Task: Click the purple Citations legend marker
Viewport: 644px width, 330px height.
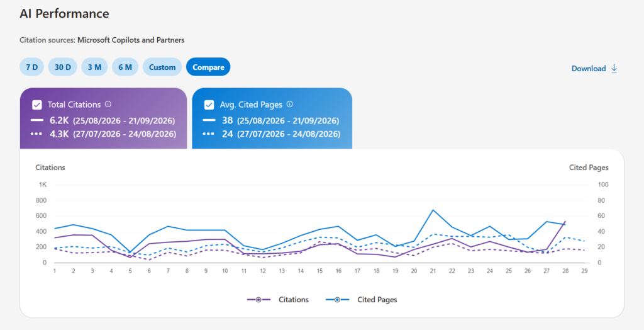Action: tap(258, 300)
